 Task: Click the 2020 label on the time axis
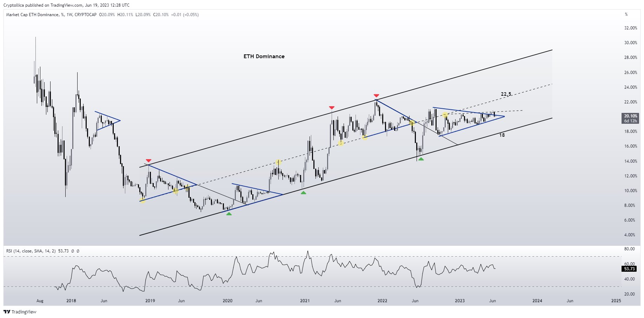pos(227,301)
